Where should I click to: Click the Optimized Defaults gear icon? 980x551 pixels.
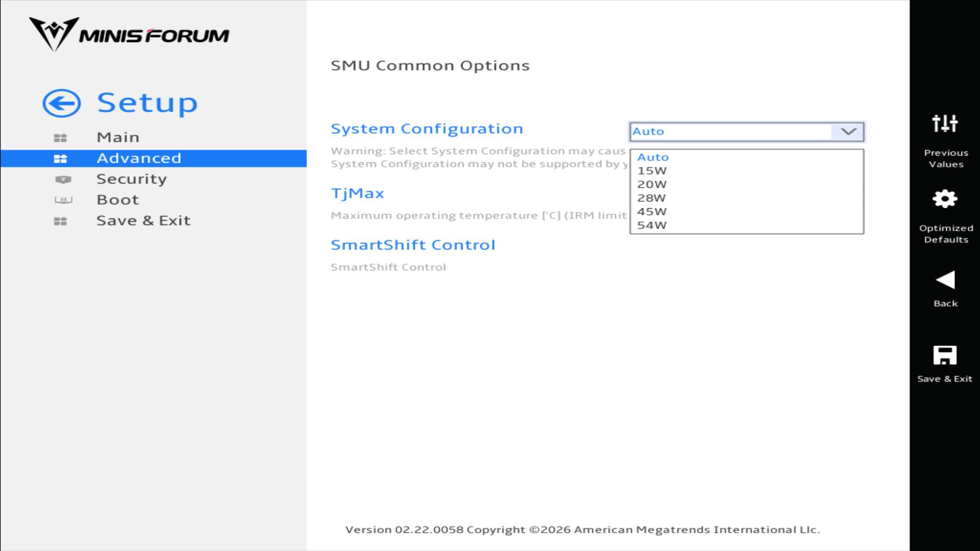point(945,199)
